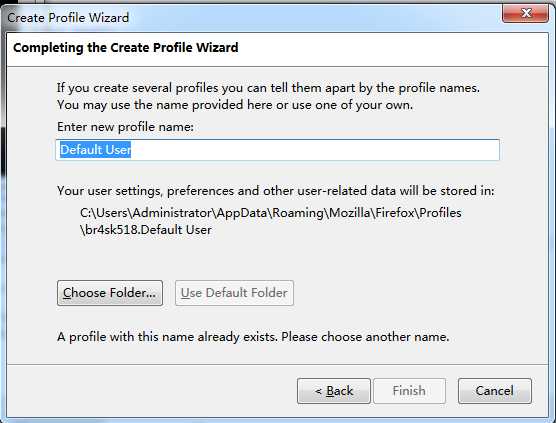
Task: Click the 'Your user settings, preferences' description
Action: tap(276, 191)
